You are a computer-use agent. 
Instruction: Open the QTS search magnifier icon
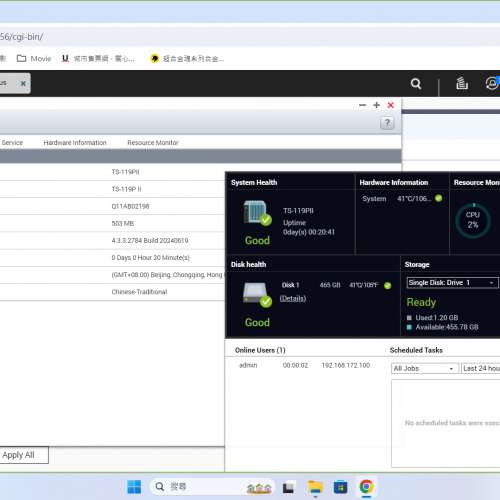[x=416, y=83]
